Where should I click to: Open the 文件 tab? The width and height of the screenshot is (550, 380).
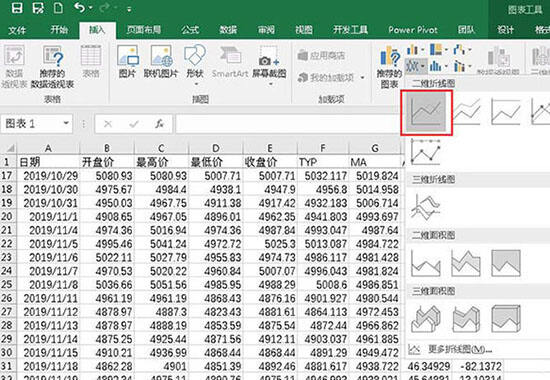(17, 30)
